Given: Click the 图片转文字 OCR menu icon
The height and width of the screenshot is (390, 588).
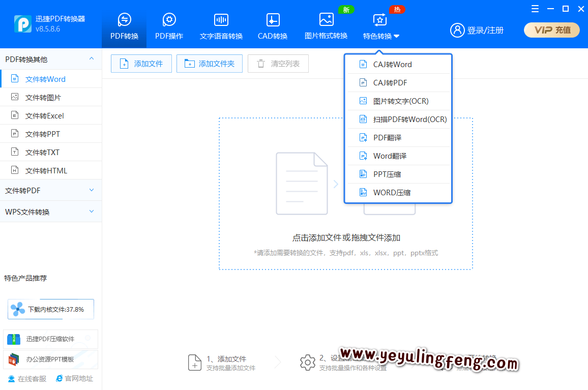Looking at the screenshot, I should (363, 101).
